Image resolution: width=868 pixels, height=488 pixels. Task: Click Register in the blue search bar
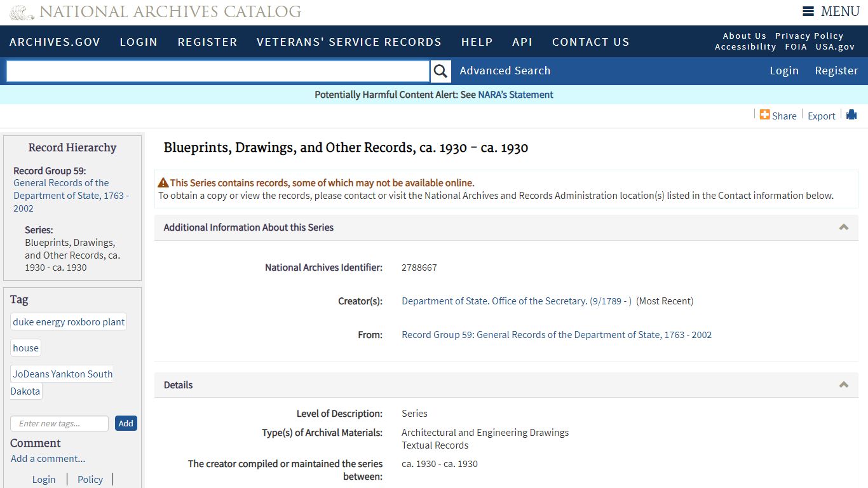[x=836, y=71]
